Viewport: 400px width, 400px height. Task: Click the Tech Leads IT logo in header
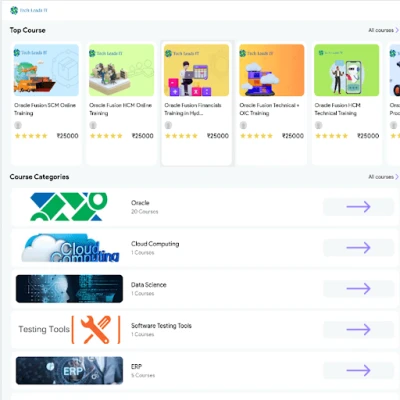coord(29,10)
